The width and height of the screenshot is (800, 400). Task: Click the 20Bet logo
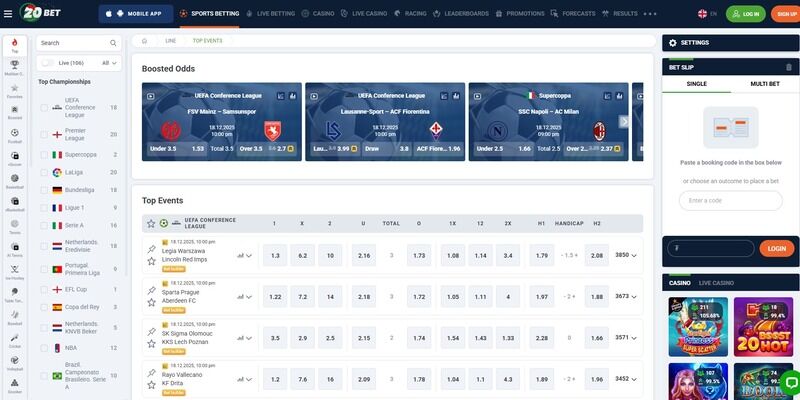(40, 12)
